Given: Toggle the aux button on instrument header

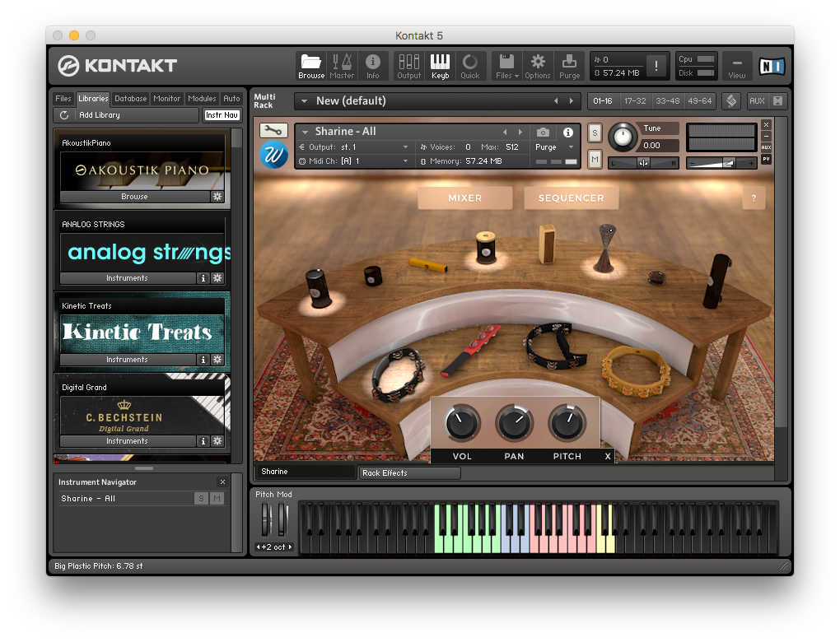Looking at the screenshot, I should [767, 147].
